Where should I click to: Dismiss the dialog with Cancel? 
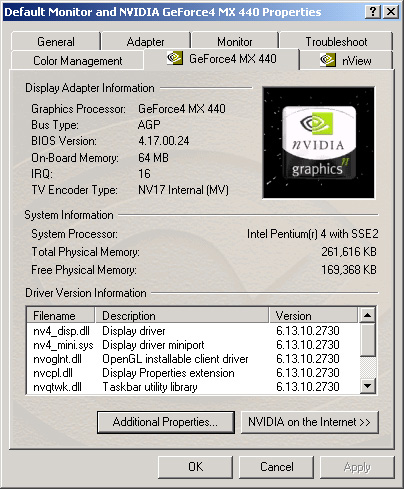coord(277,467)
